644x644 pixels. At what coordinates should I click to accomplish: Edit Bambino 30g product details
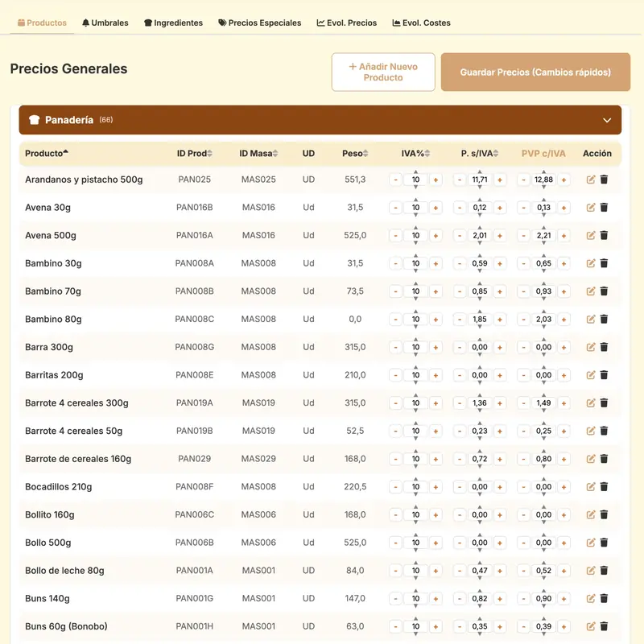591,263
